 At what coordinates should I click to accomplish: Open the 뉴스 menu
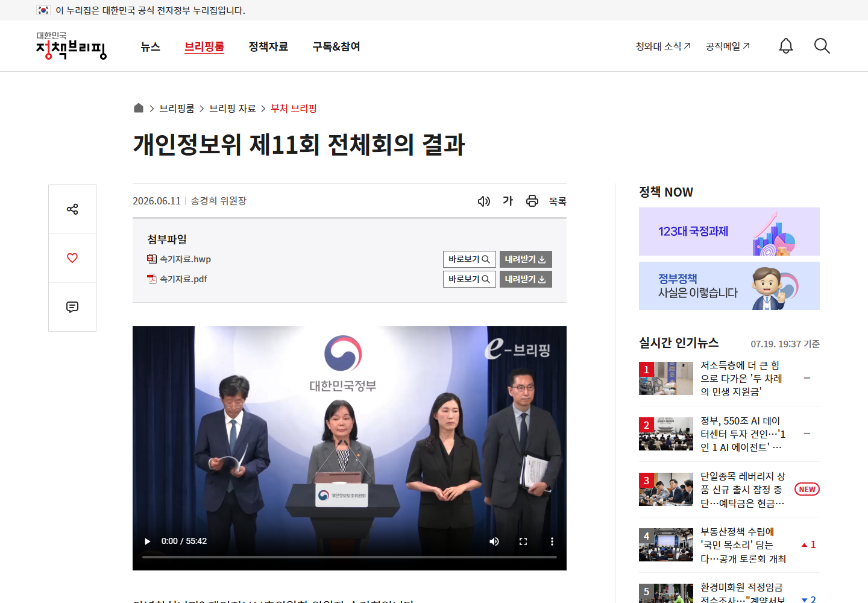pos(150,46)
